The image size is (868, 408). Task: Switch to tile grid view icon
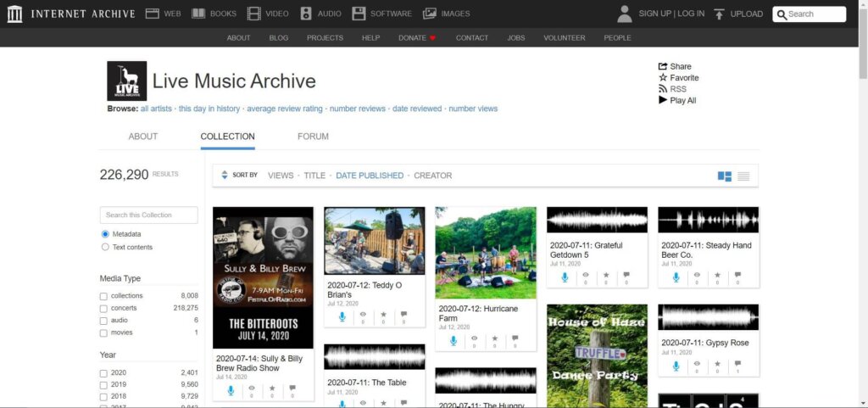click(x=725, y=176)
